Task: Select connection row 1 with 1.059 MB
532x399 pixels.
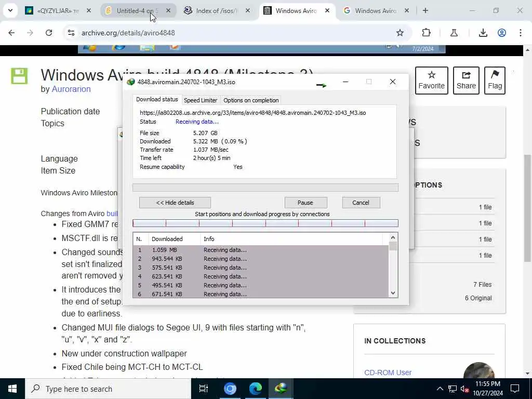Action: pos(261,250)
